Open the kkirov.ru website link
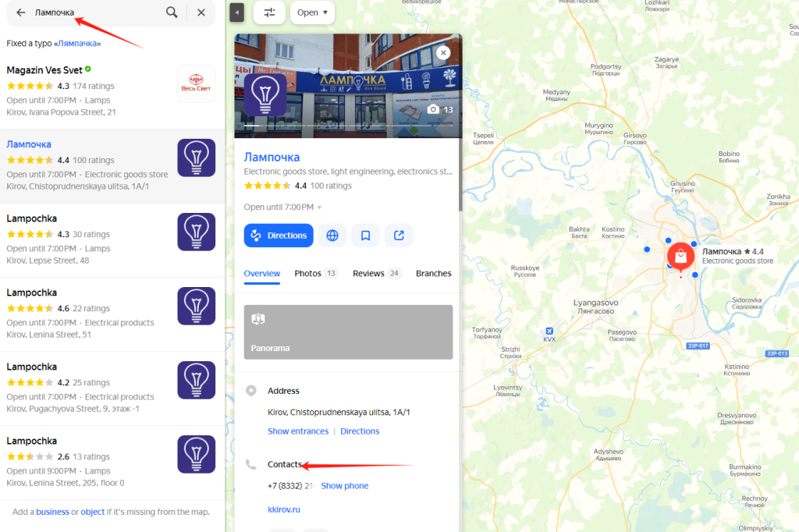 click(x=284, y=509)
